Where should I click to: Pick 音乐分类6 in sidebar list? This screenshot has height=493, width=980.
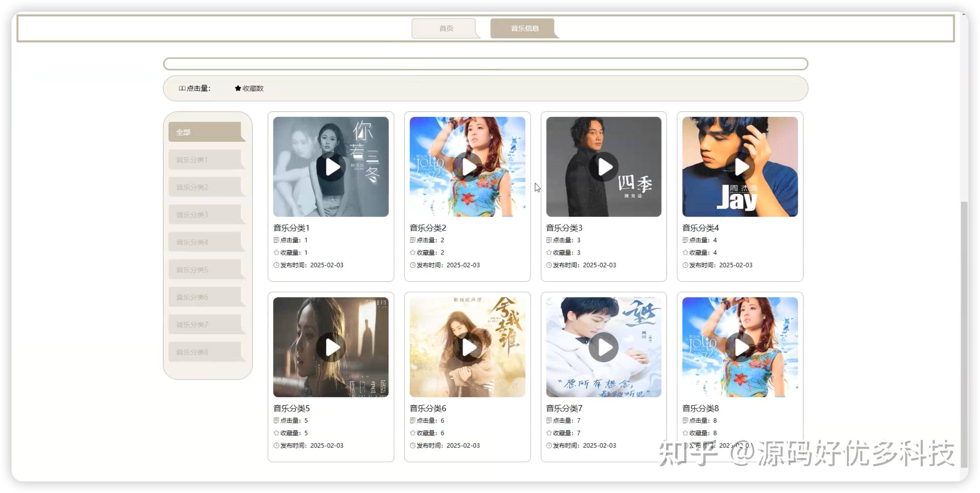click(205, 297)
